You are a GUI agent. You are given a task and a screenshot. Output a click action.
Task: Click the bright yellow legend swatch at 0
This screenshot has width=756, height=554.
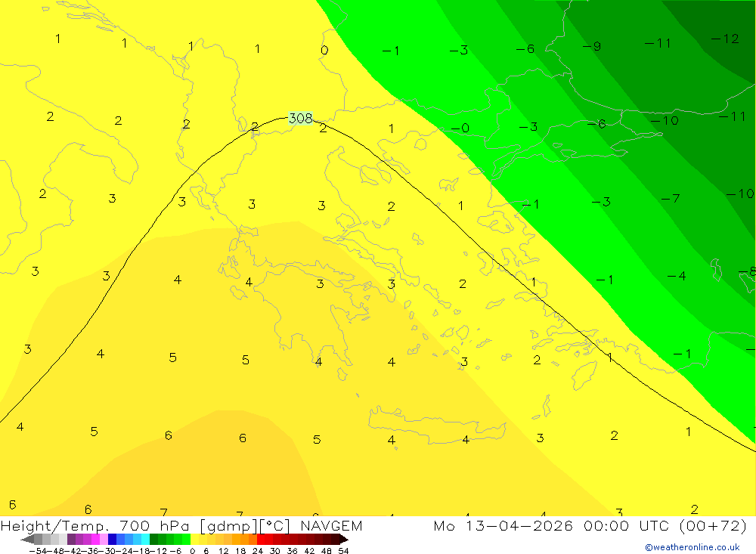tap(194, 540)
